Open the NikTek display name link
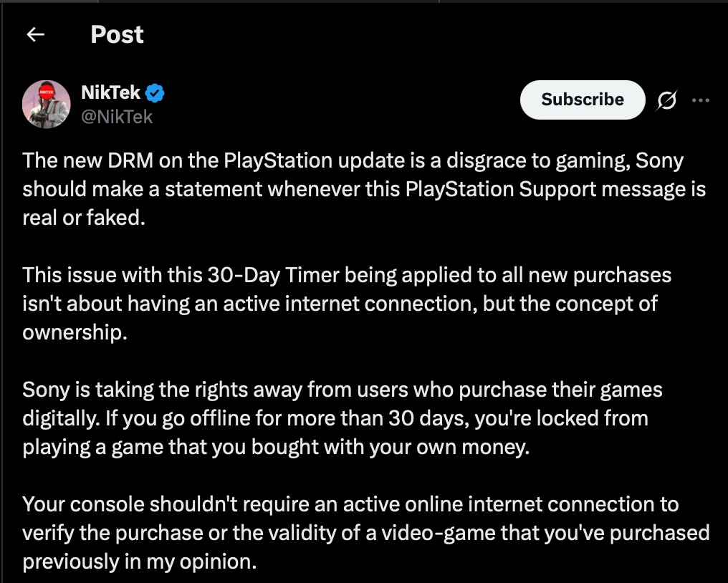This screenshot has height=583, width=728. (111, 93)
